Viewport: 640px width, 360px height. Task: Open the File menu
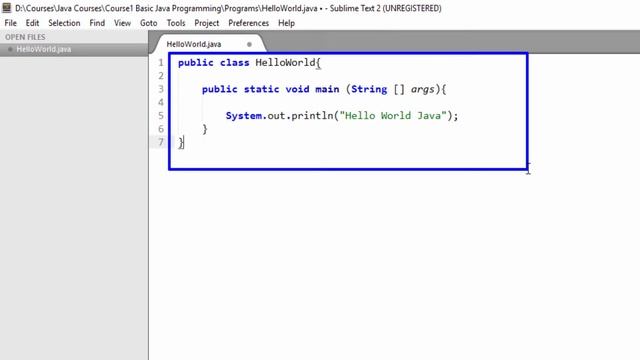pos(11,23)
